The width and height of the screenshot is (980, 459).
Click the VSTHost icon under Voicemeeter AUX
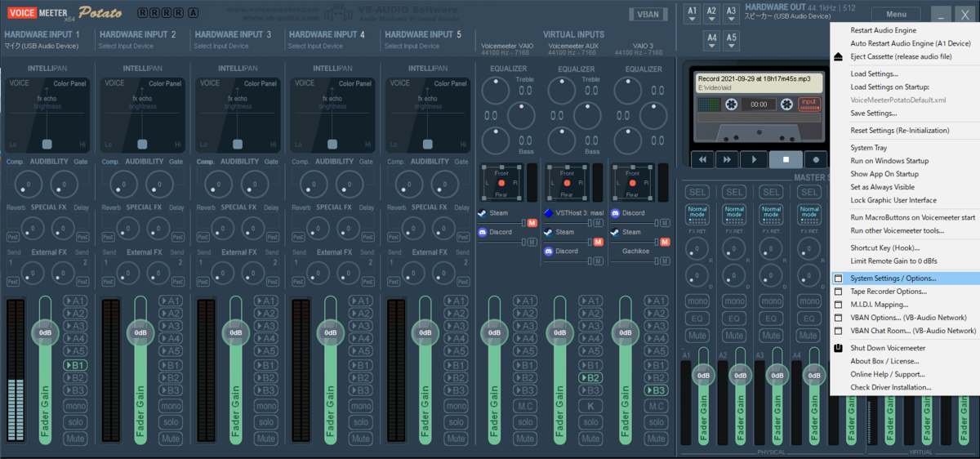[548, 213]
